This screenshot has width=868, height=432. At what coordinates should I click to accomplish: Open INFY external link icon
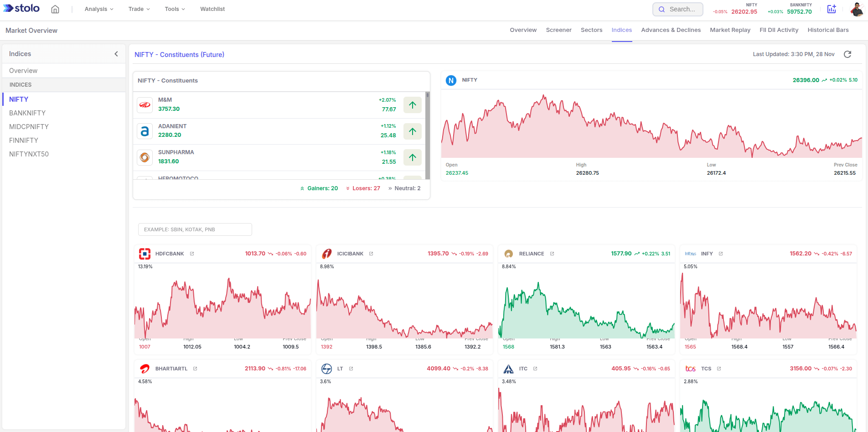coord(721,254)
